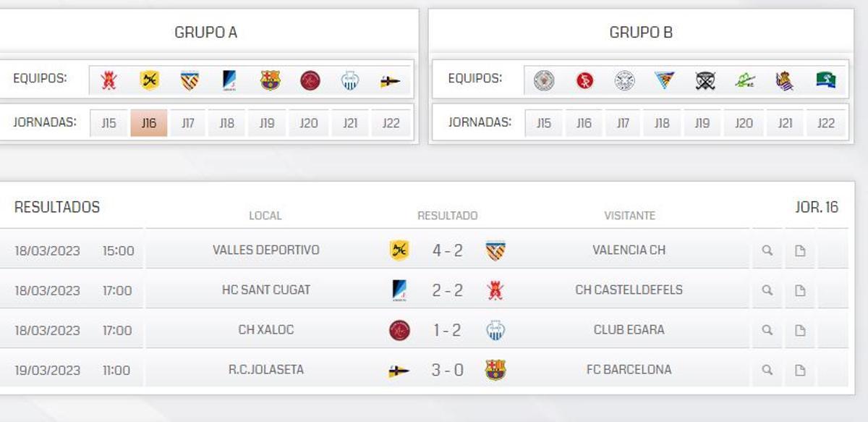Viewport: 868px width, 422px height.
Task: Click the CH Xaloc maroon crest
Action: pyautogui.click(x=308, y=80)
